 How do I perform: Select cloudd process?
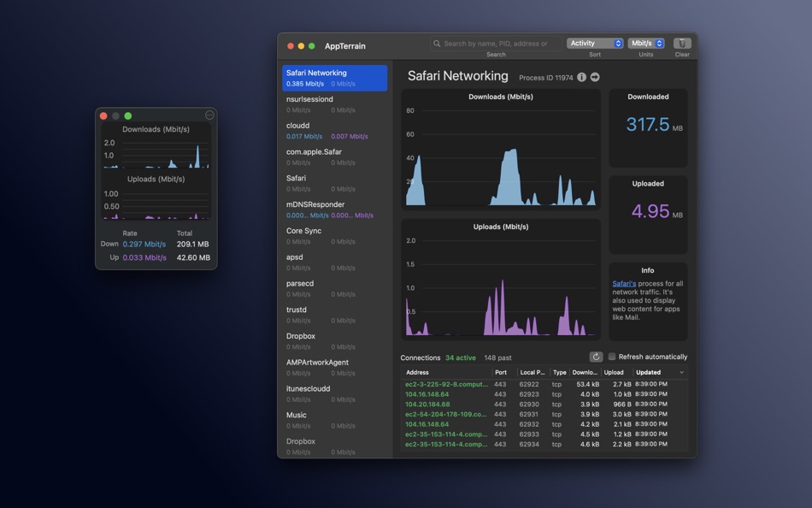pyautogui.click(x=334, y=131)
